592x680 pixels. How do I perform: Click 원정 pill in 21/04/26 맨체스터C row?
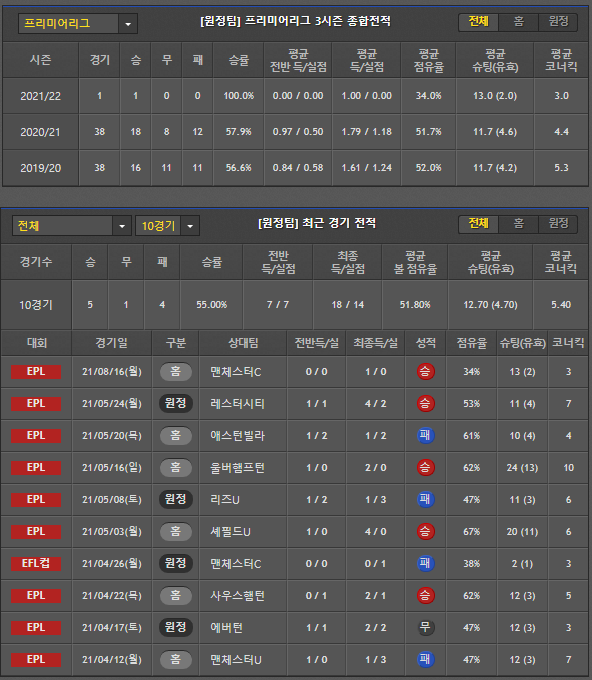(x=176, y=563)
